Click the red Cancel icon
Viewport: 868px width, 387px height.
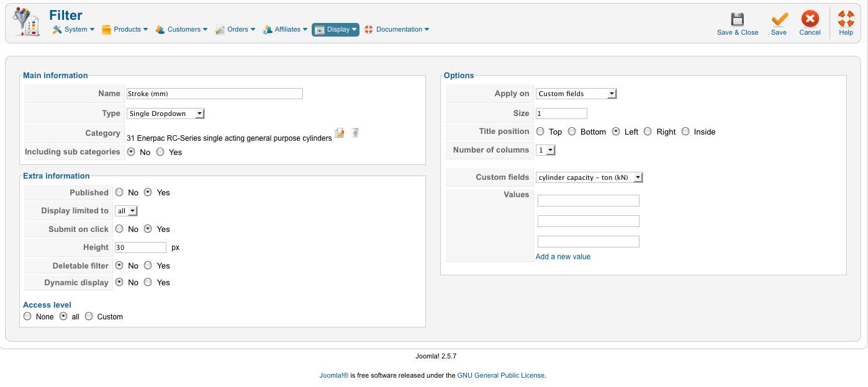[810, 19]
